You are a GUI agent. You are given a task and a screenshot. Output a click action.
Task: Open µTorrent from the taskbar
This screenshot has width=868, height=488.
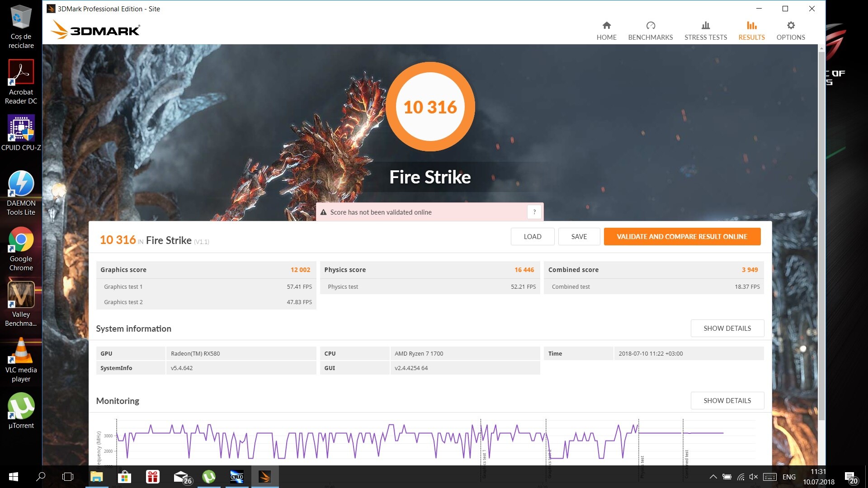[x=209, y=477]
